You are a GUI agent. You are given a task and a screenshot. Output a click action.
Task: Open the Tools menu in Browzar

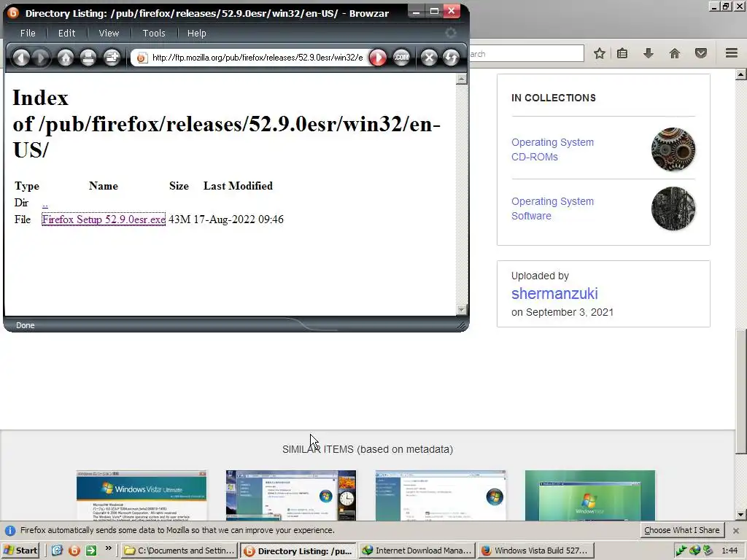tap(154, 33)
